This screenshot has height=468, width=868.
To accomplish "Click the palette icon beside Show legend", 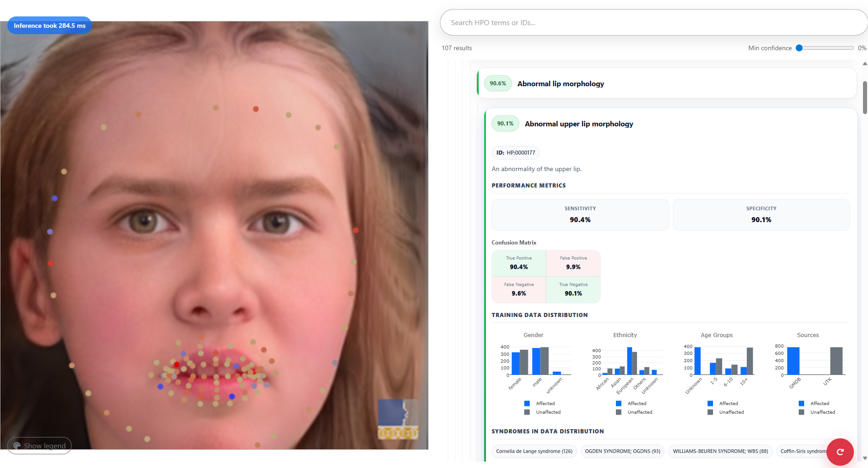I will pyautogui.click(x=17, y=446).
